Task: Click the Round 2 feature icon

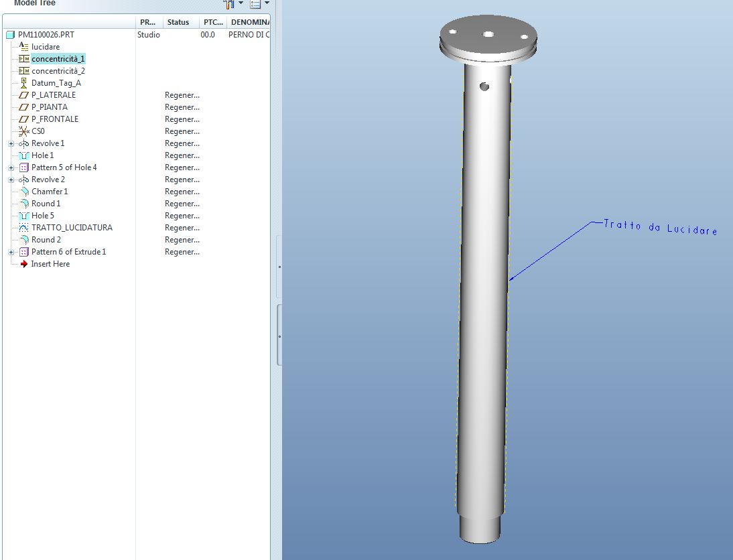Action: 24,240
